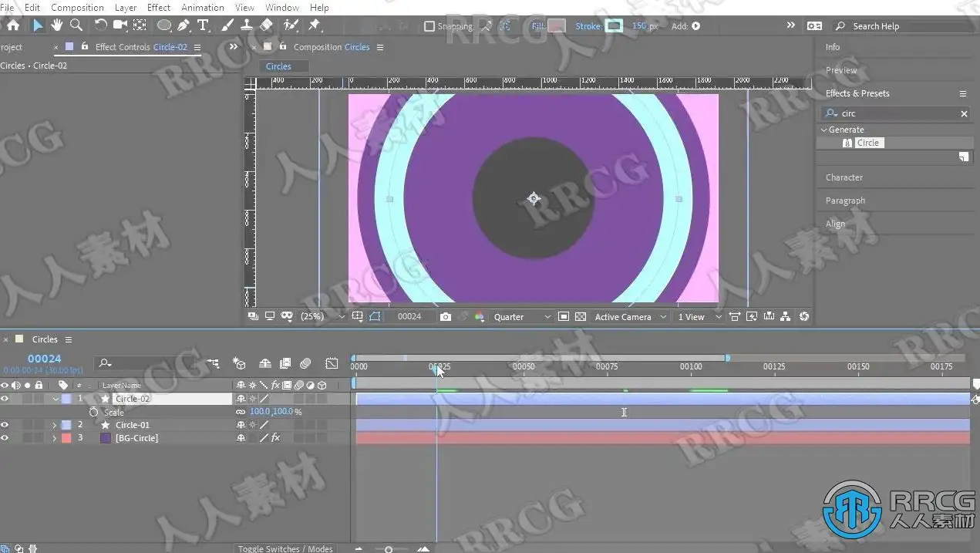Open the Paragraph panel

[x=845, y=201]
